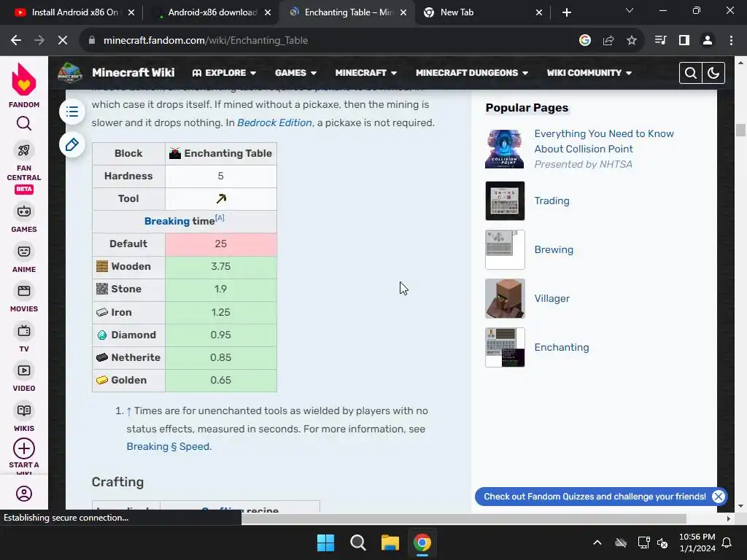Close the Enchanting Table tab
747x560 pixels.
[x=403, y=12]
